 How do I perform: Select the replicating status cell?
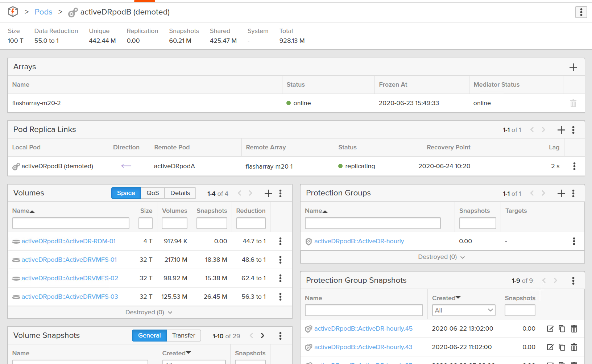[x=357, y=166]
